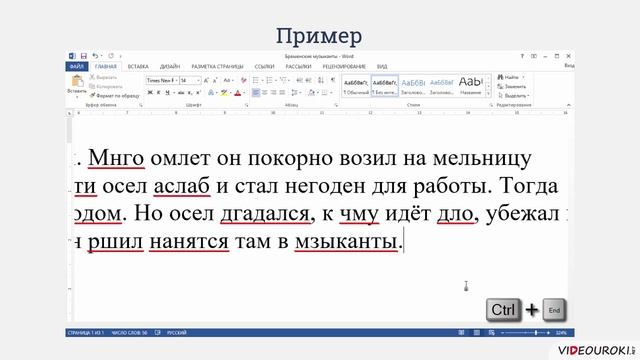Open the font name dropdown Times New Roman

(x=176, y=80)
